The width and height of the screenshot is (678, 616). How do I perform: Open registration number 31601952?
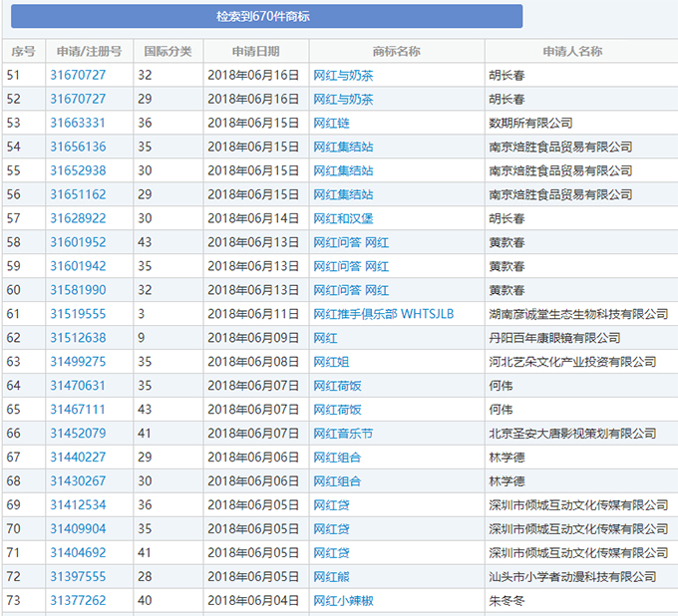coord(78,242)
